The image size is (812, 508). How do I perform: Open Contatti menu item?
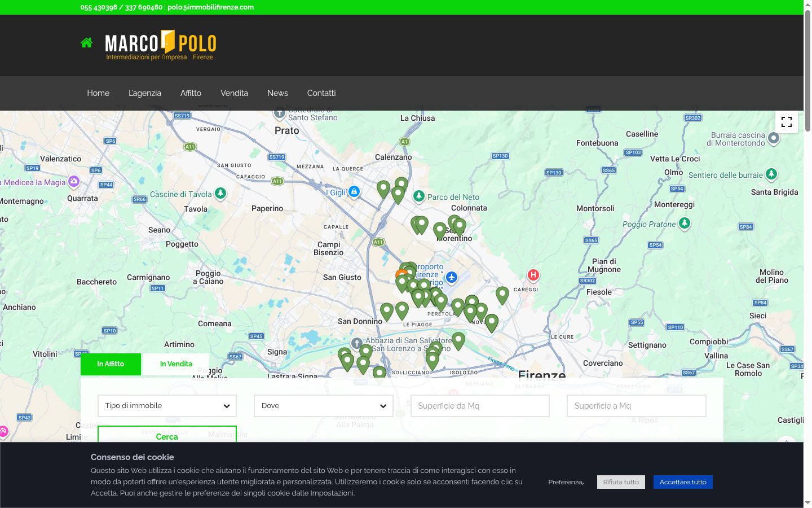[x=321, y=93]
